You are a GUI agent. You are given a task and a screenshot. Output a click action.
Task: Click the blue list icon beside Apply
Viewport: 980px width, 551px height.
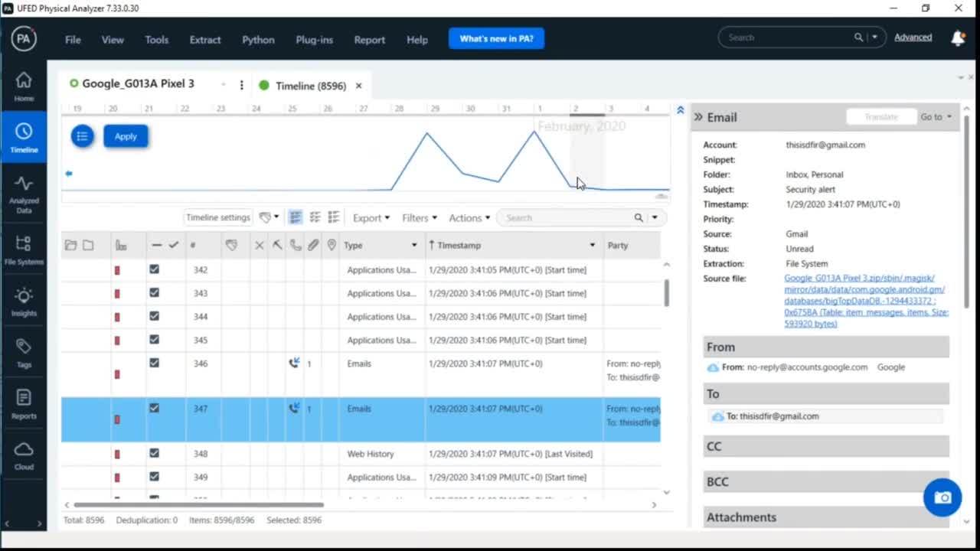82,136
